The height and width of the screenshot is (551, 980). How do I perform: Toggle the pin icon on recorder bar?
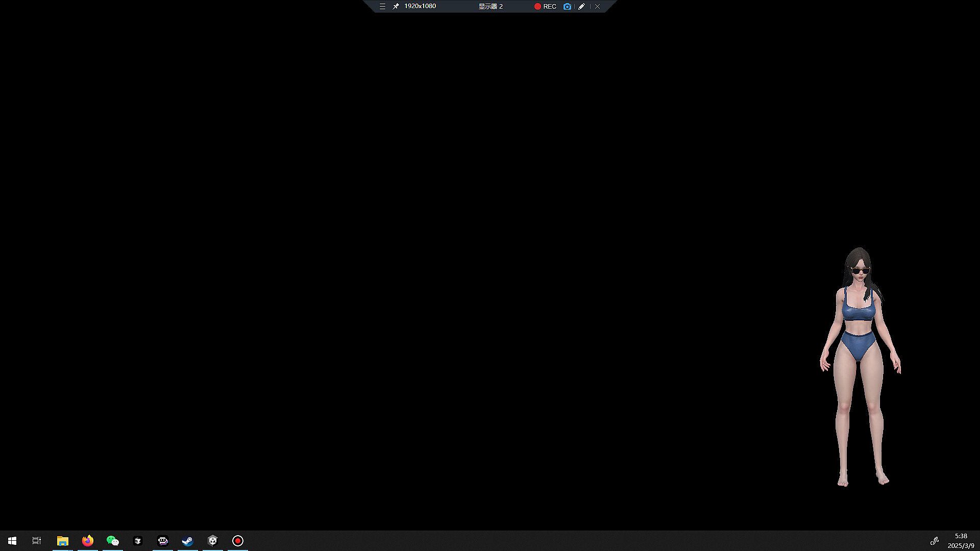[396, 7]
